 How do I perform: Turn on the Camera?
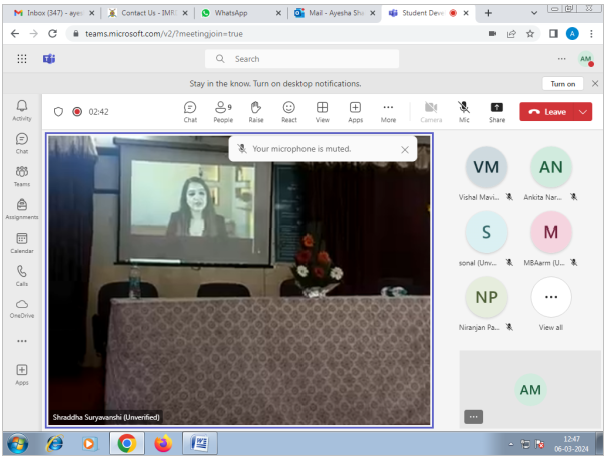point(431,111)
